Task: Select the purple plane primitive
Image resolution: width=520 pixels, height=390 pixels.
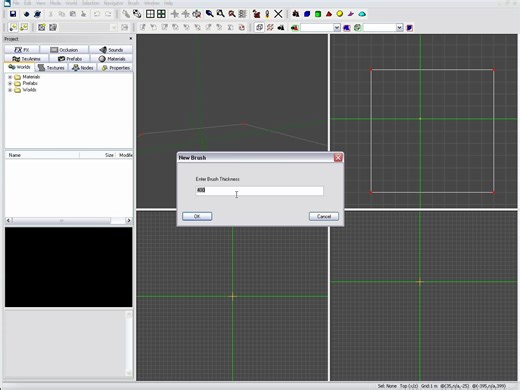Action: [x=351, y=14]
